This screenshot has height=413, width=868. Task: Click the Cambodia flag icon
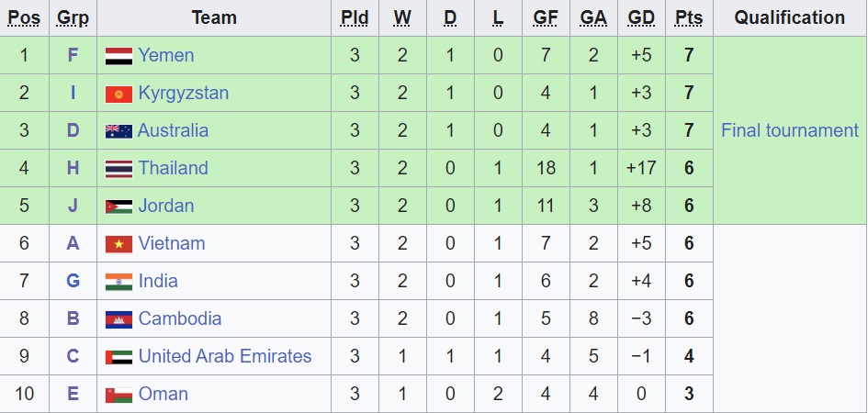pos(119,319)
